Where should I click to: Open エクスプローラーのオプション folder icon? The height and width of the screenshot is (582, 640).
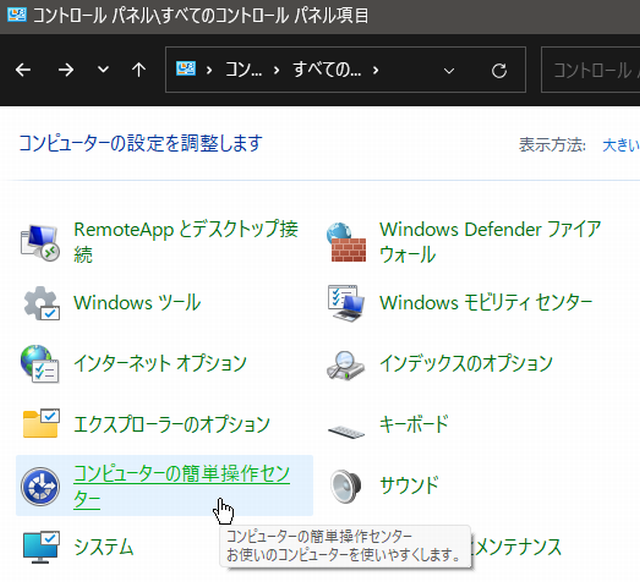pos(41,425)
